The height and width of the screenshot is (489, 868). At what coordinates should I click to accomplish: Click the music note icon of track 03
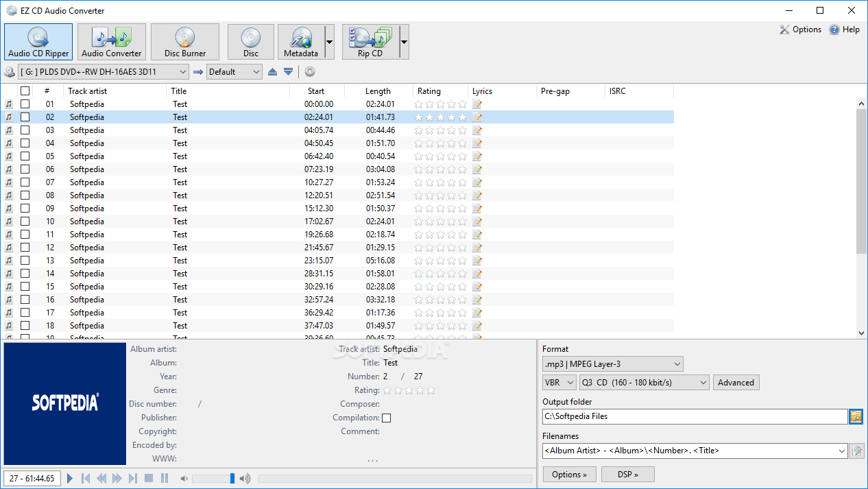click(x=9, y=130)
